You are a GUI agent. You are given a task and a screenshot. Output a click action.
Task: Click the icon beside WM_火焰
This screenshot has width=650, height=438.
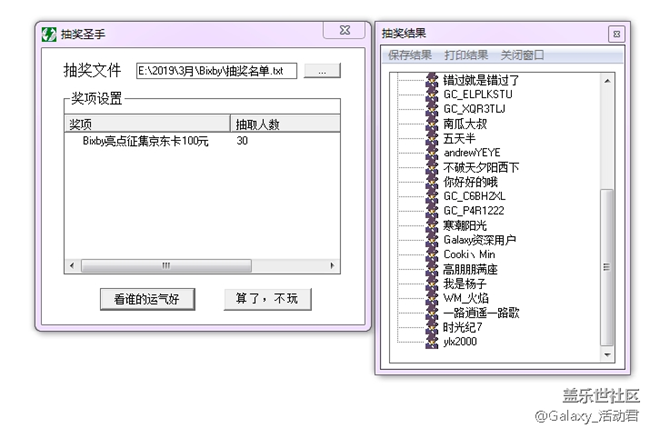[x=432, y=298]
